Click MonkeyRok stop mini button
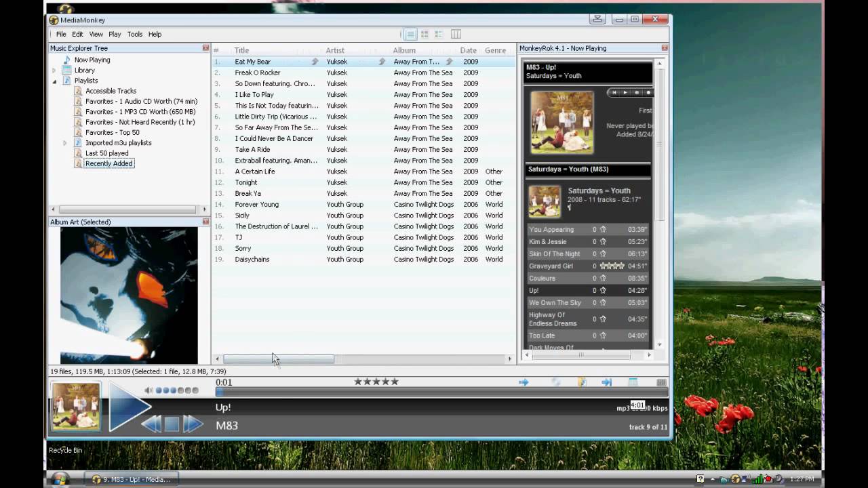 coord(648,92)
